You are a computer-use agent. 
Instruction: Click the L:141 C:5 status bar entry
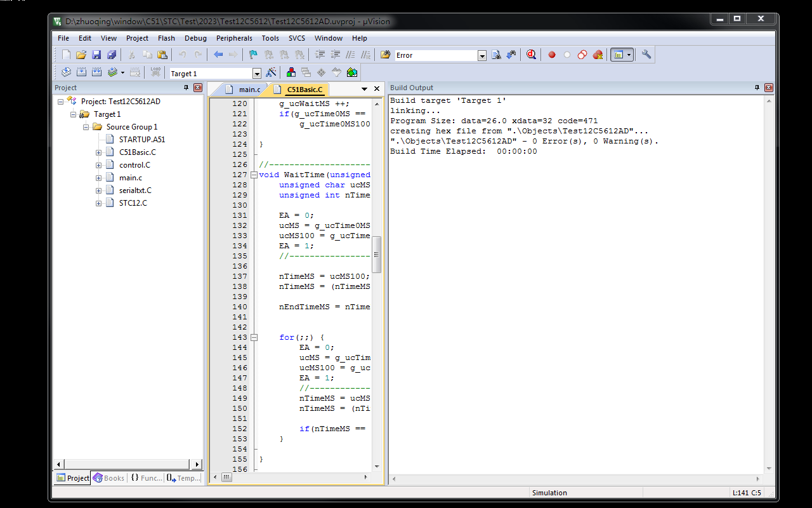click(747, 493)
